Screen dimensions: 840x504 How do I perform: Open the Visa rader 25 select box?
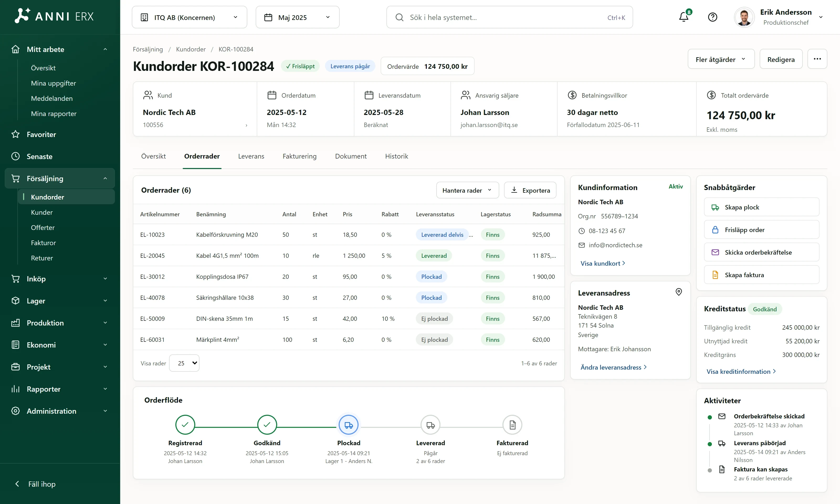click(x=184, y=363)
